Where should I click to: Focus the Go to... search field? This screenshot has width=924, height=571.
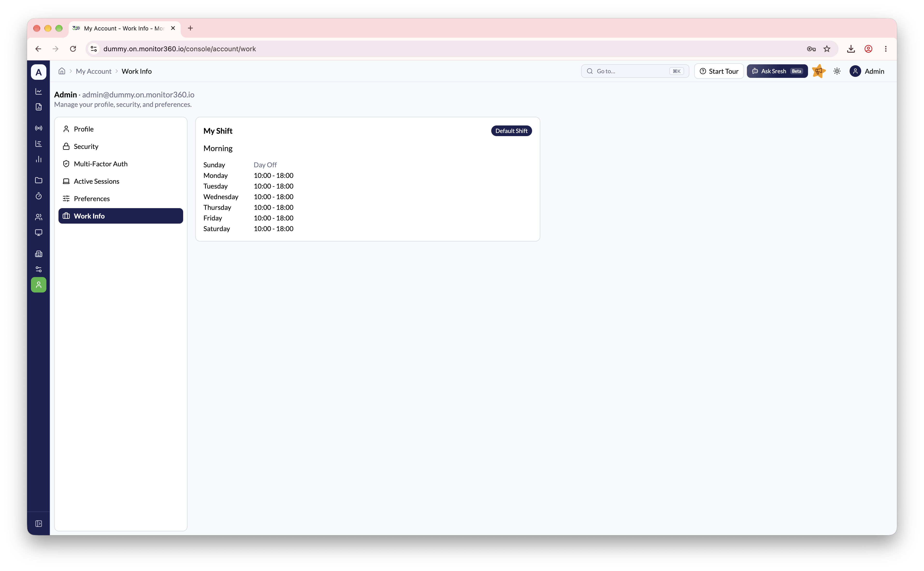click(x=635, y=71)
